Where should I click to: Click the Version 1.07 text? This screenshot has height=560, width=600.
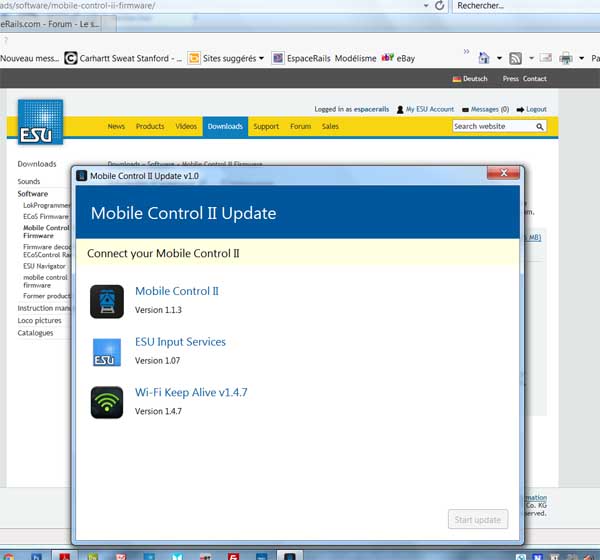(157, 361)
